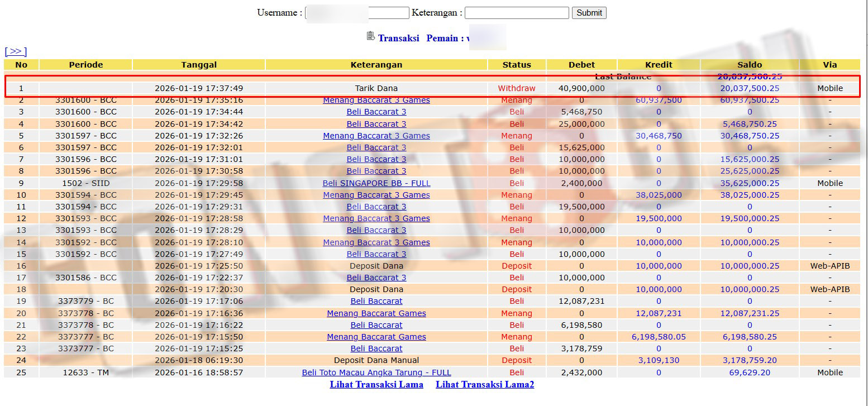This screenshot has height=406, width=868.
Task: Open the [>>] next page link
Action: point(16,51)
